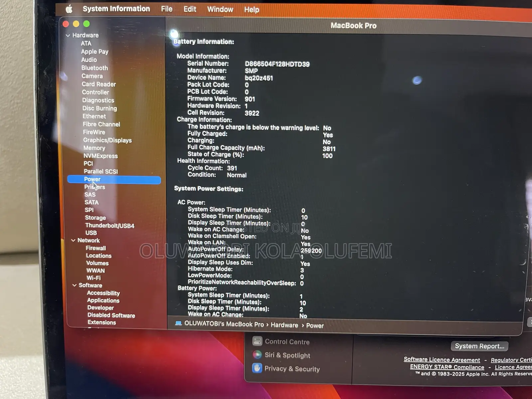Select Ethernet in the sidebar
The image size is (532, 399).
coord(94,116)
